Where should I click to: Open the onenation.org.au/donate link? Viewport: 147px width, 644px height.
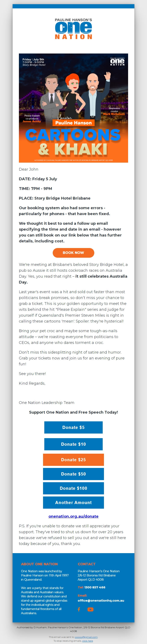click(x=73, y=516)
